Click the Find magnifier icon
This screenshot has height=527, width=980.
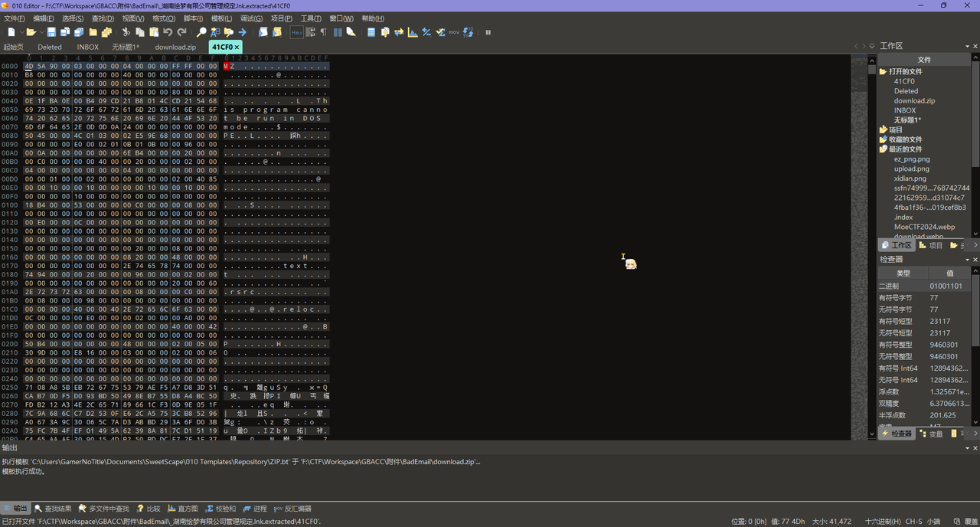coord(201,32)
